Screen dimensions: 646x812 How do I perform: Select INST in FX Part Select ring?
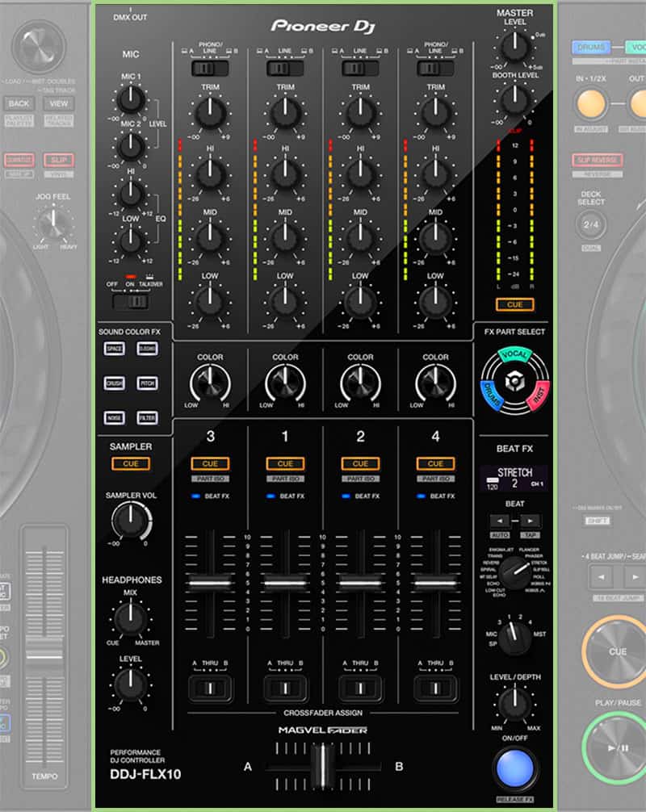point(539,396)
